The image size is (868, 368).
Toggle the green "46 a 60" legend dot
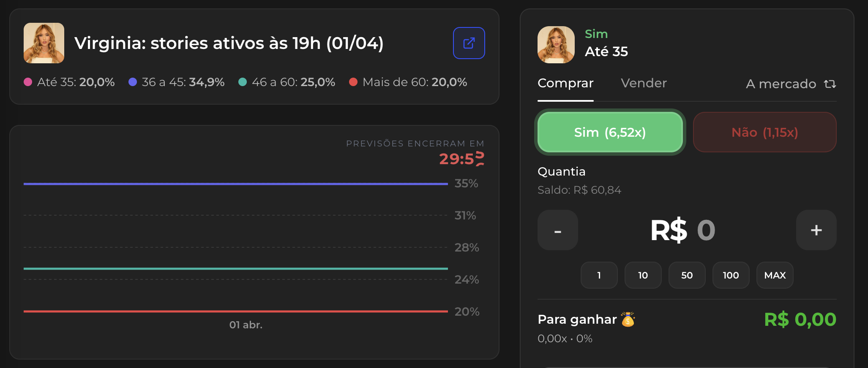click(x=242, y=82)
